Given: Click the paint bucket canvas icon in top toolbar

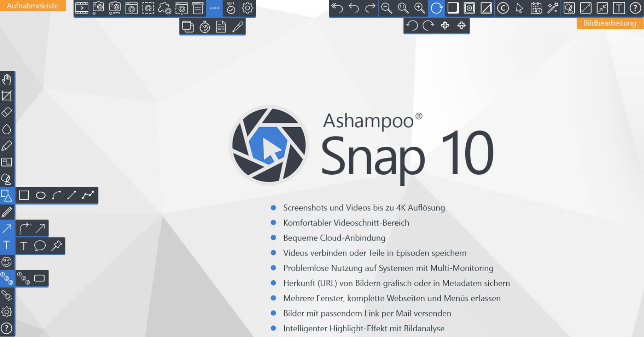Looking at the screenshot, I should pos(569,8).
